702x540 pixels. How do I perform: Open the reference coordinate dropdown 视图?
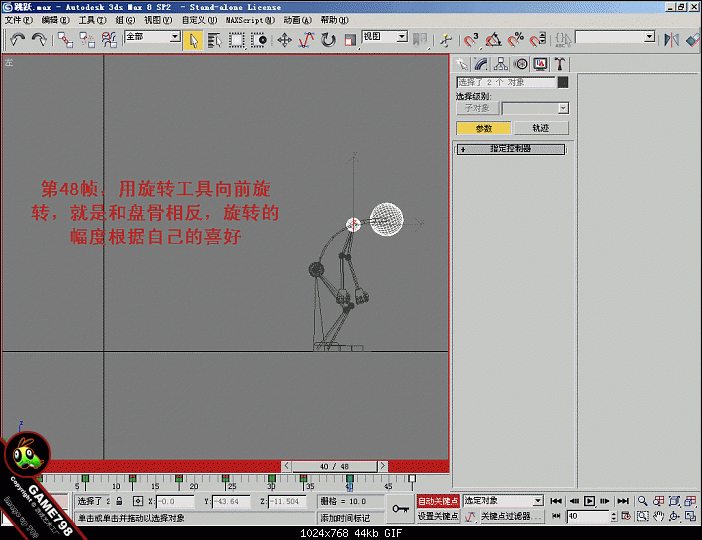(x=385, y=37)
